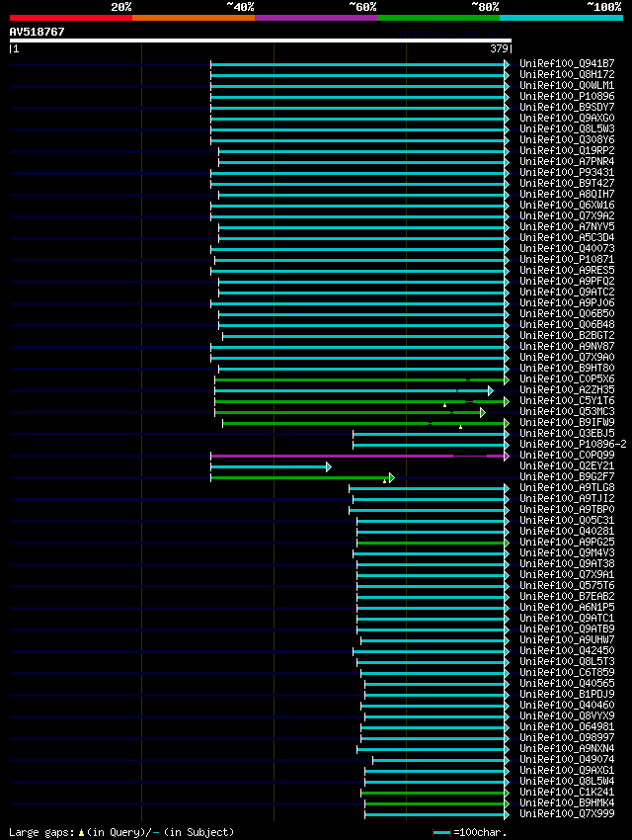
Task: Click label UniRef100_C1K241
Action: click(567, 793)
